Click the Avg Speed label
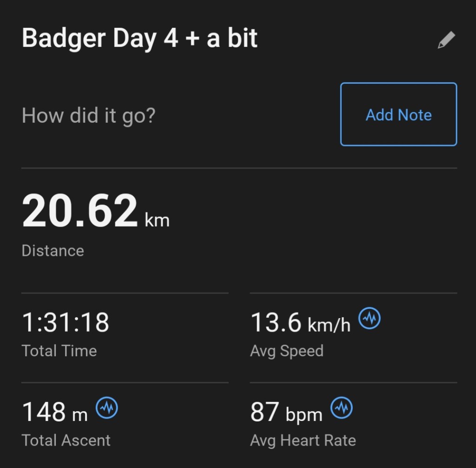The height and width of the screenshot is (468, 476). tap(286, 350)
